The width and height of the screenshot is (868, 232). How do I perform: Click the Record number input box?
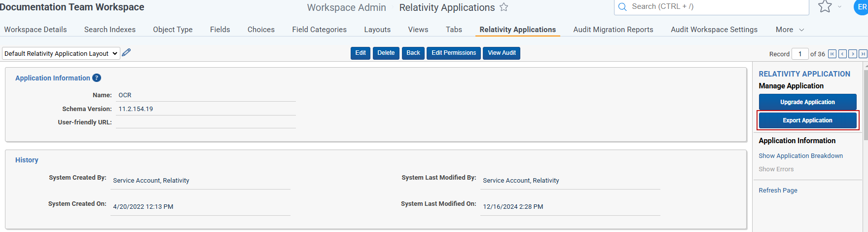800,54
